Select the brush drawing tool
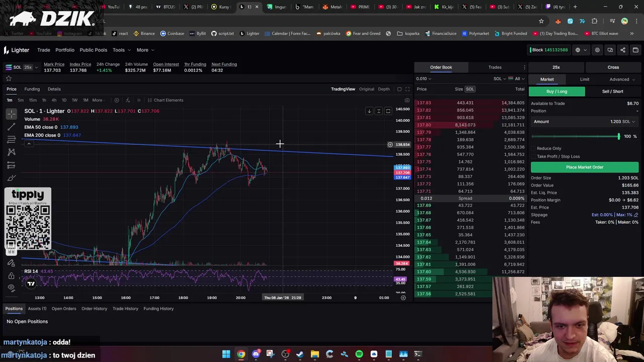Image resolution: width=644 pixels, height=362 pixels. click(11, 177)
